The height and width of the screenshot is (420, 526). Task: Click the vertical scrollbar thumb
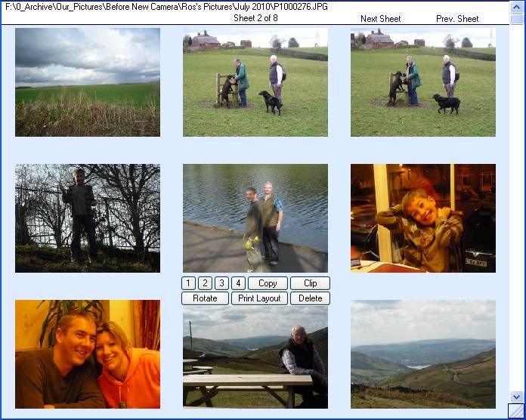click(517, 19)
